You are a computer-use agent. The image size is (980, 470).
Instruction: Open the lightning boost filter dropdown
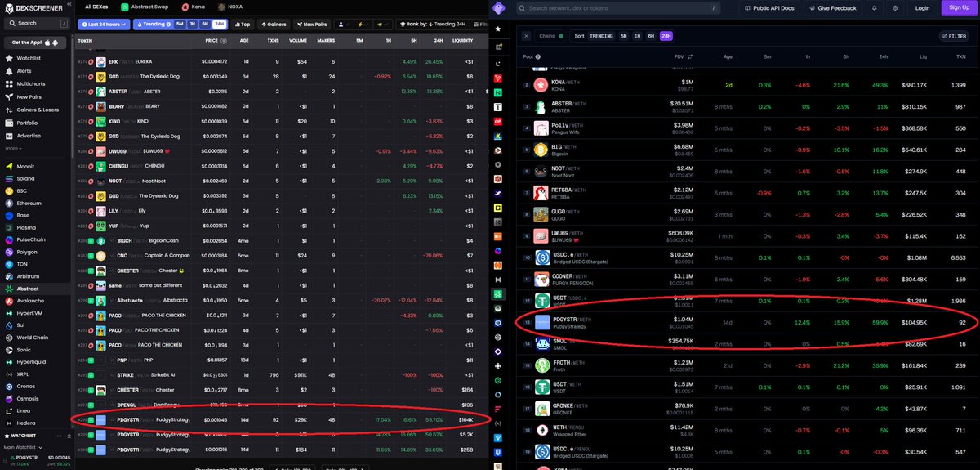(362, 24)
